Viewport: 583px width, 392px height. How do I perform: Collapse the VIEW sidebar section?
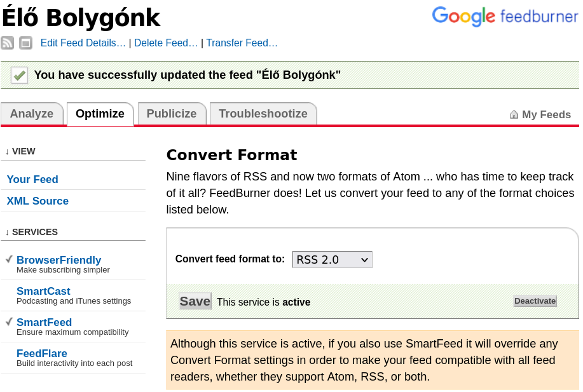pos(20,151)
